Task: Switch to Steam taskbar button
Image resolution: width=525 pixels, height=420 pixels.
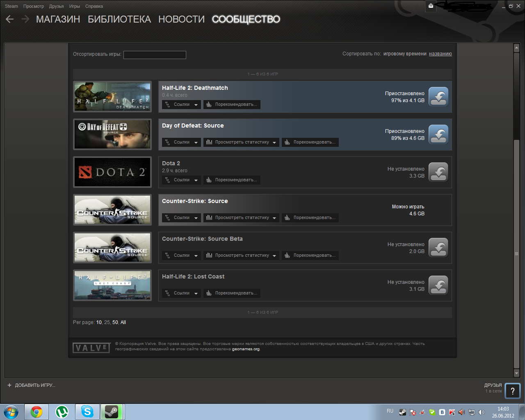Action: pyautogui.click(x=112, y=411)
